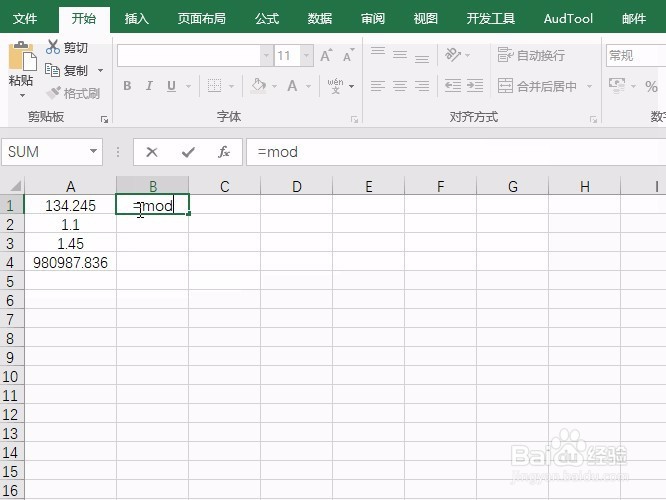Click the fill color bucket
666x500 pixels.
point(259,86)
